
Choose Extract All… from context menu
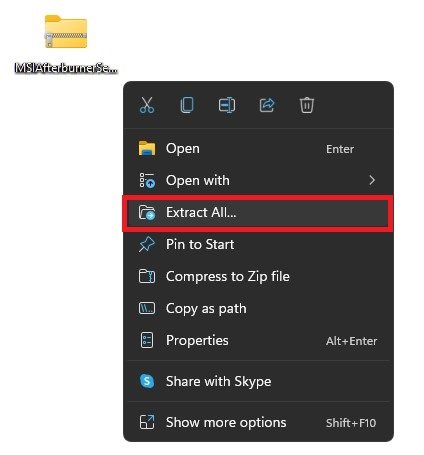(x=258, y=213)
